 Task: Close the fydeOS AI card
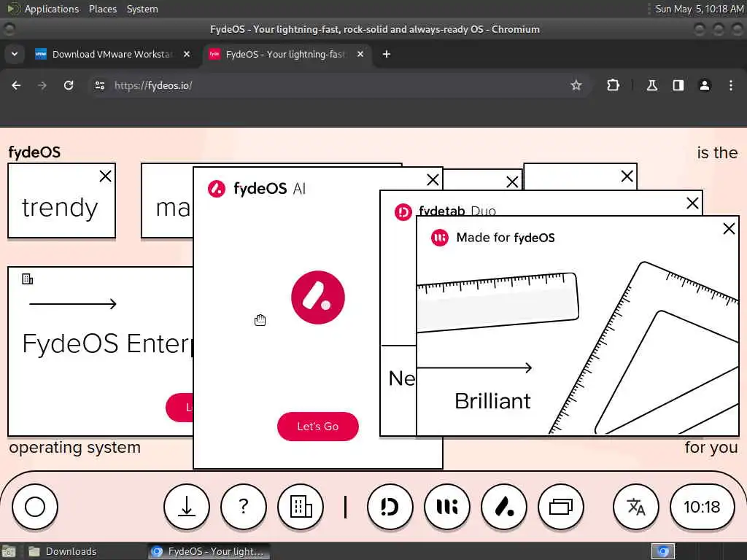pyautogui.click(x=433, y=180)
